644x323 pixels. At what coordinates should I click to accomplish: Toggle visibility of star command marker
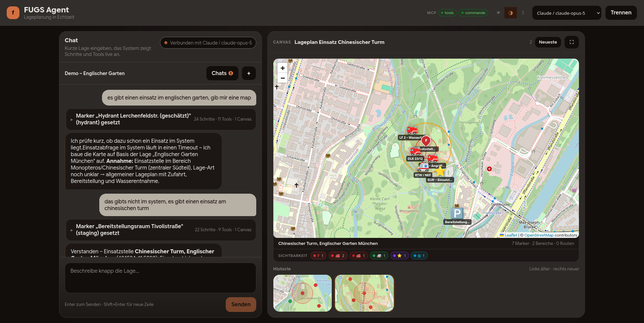(x=399, y=256)
